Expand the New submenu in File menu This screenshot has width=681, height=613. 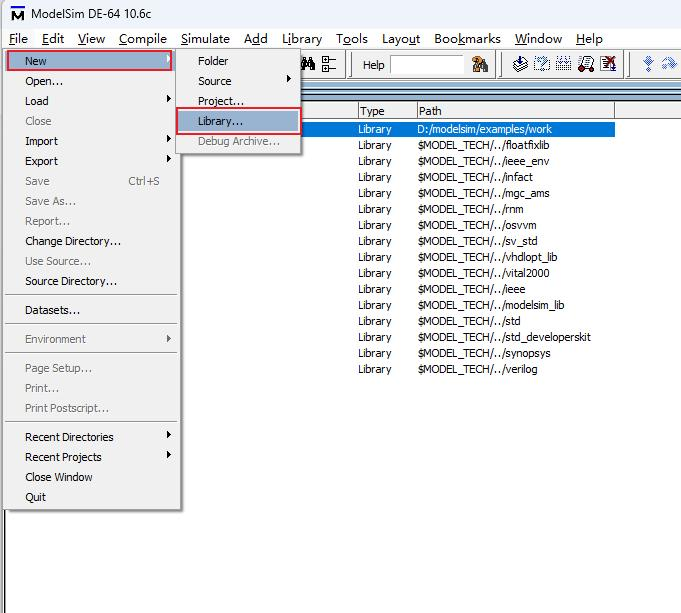(x=89, y=61)
